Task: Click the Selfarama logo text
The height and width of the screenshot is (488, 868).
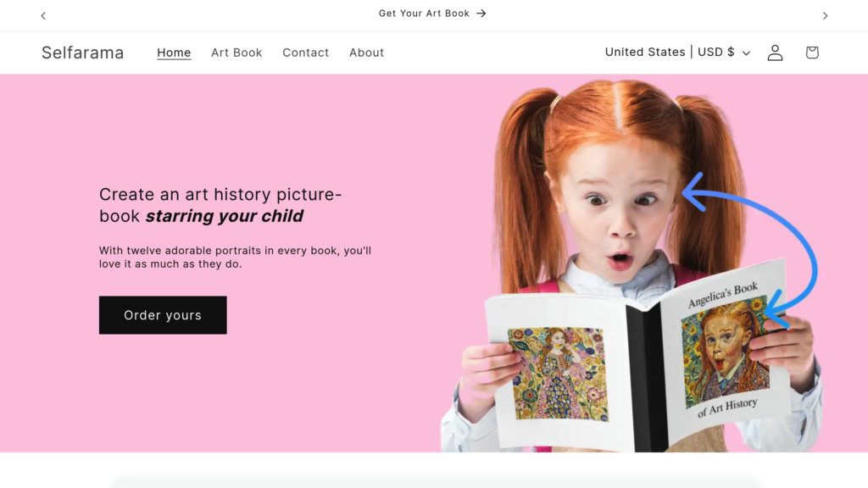Action: click(82, 53)
